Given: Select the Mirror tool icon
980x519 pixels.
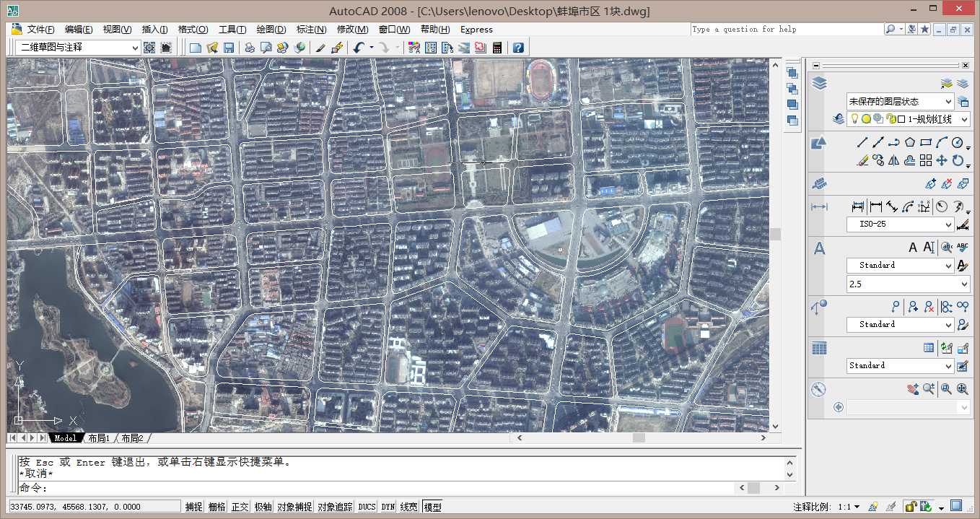Looking at the screenshot, I should point(894,160).
